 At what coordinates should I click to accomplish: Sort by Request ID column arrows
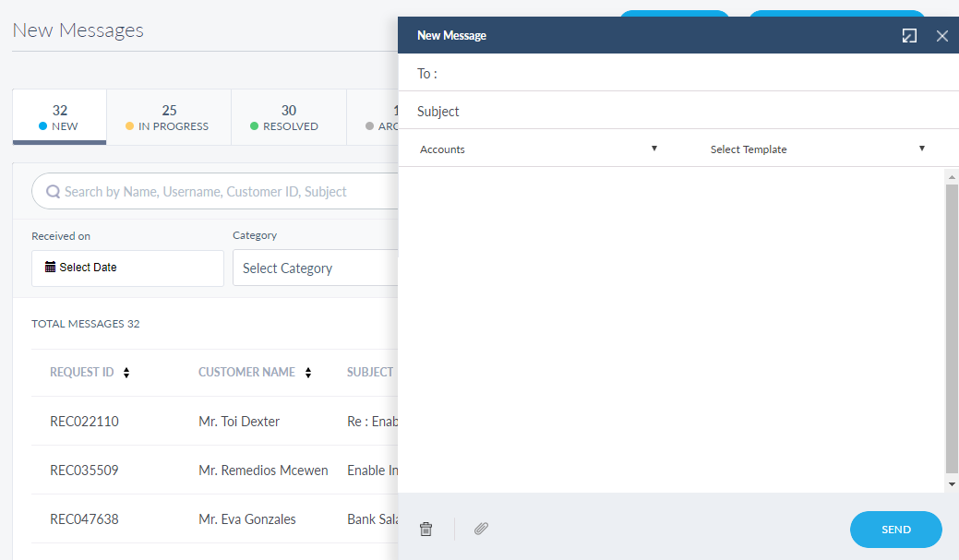[126, 373]
